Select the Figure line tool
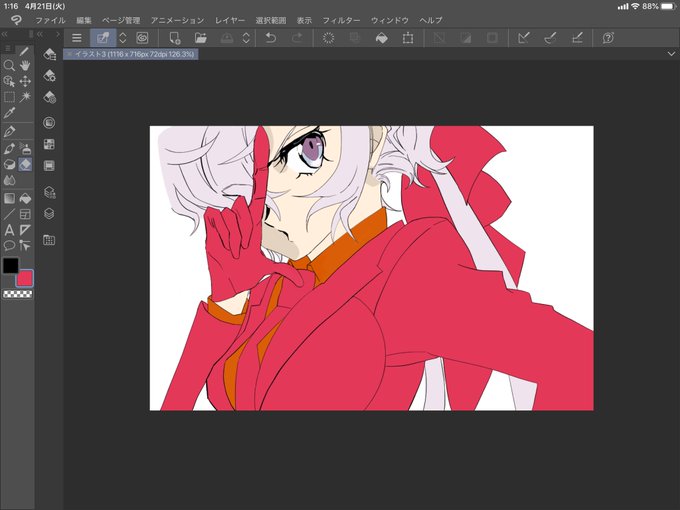This screenshot has width=680, height=510. (x=9, y=214)
